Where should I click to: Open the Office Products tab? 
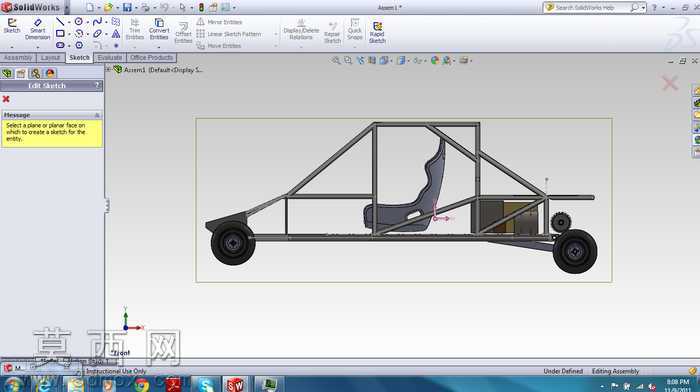151,58
